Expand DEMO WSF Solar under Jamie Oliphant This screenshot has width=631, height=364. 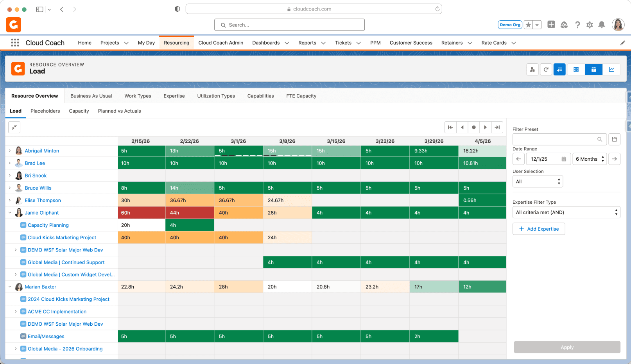point(16,250)
